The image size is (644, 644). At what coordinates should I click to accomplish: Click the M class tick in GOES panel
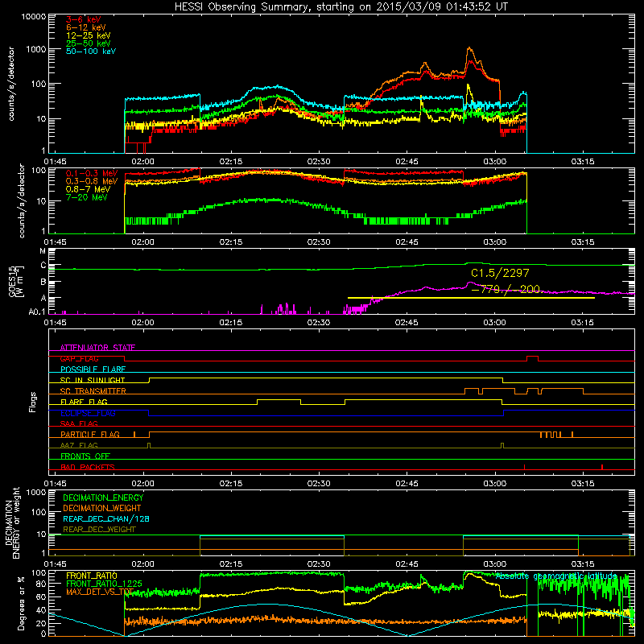pyautogui.click(x=43, y=250)
